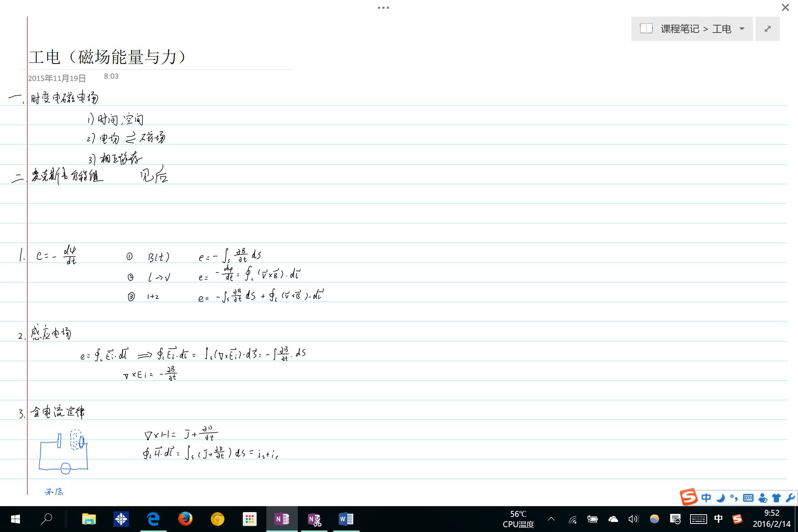798x532 pixels.
Task: Open the taskbar clock 9:52 calendar
Action: (x=771, y=519)
